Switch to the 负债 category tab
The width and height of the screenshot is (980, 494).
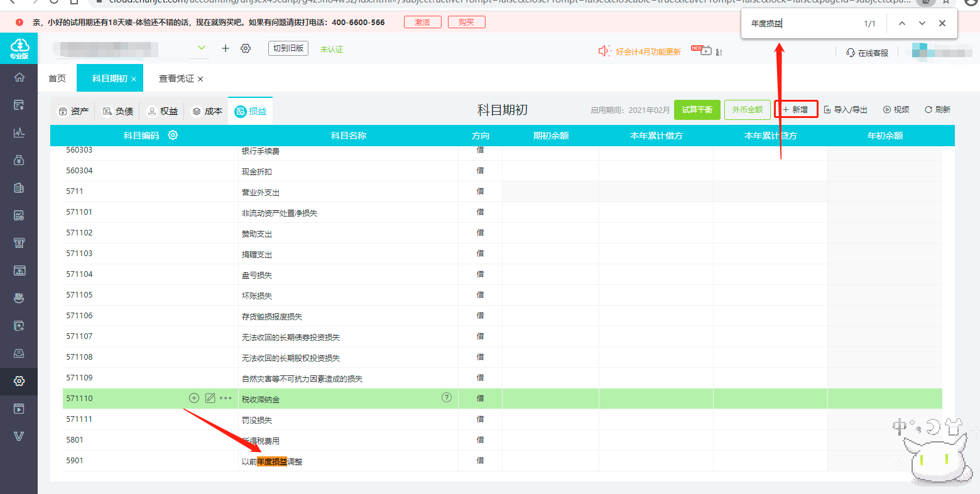click(117, 111)
